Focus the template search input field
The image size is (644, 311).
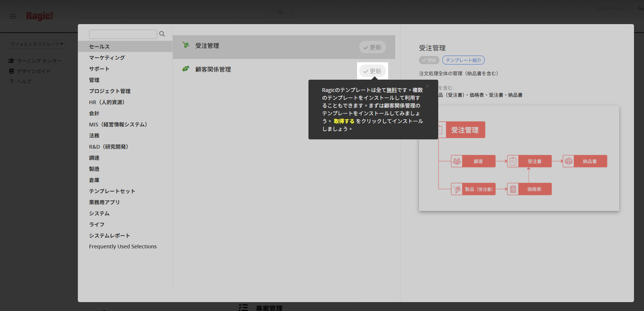pyautogui.click(x=123, y=34)
